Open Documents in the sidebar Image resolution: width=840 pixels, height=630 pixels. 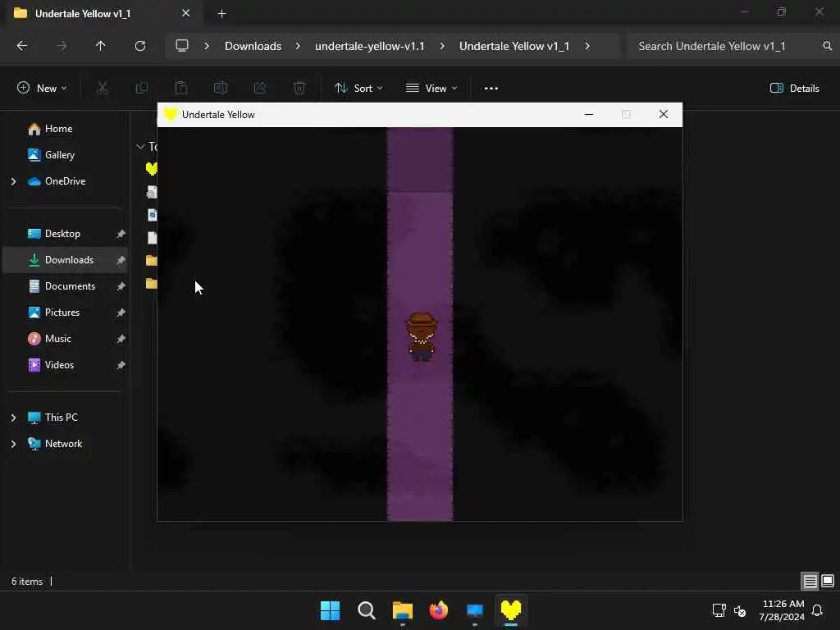70,286
